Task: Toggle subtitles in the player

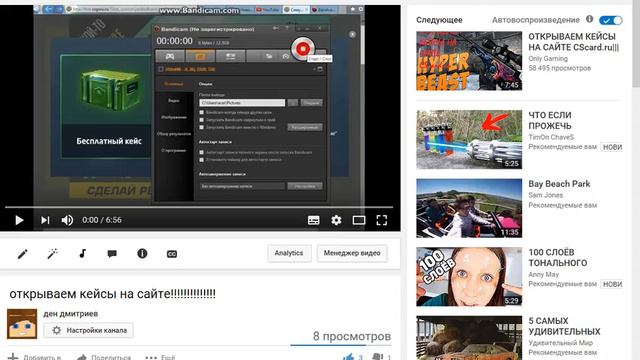Action: tap(313, 220)
